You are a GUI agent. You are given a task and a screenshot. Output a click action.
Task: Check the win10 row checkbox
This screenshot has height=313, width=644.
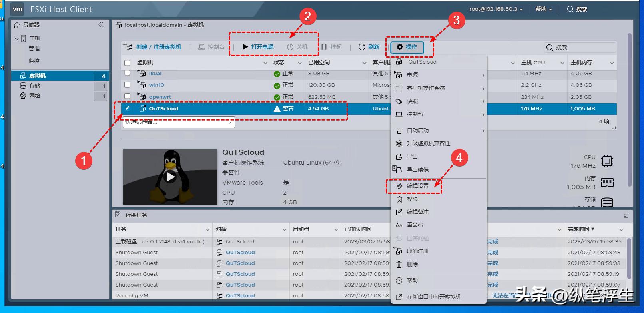(x=127, y=85)
